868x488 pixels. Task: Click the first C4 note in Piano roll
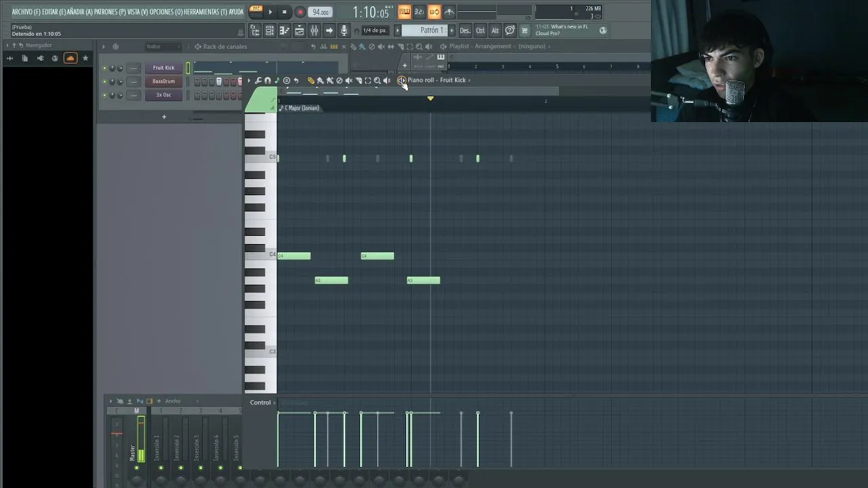294,256
